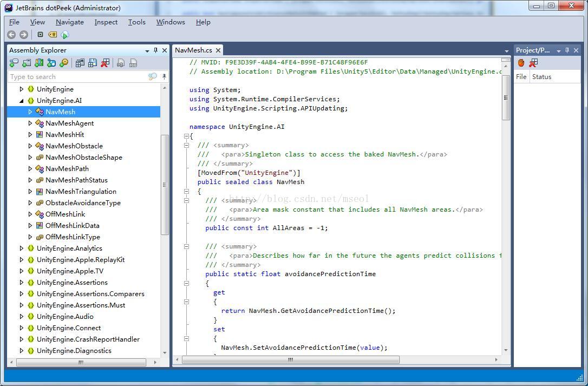
Task: Click the Status column header in Project panel
Action: 541,76
